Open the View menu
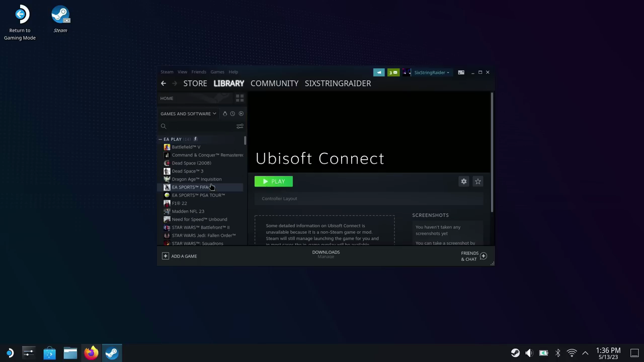Screen dimensions: 644x362 click(182, 72)
